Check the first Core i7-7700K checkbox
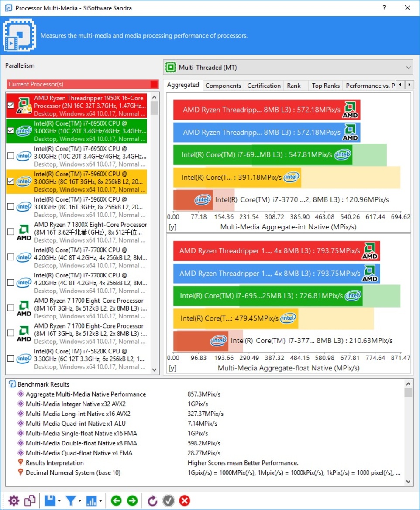Viewport: 420px width, 510px height. tap(11, 257)
